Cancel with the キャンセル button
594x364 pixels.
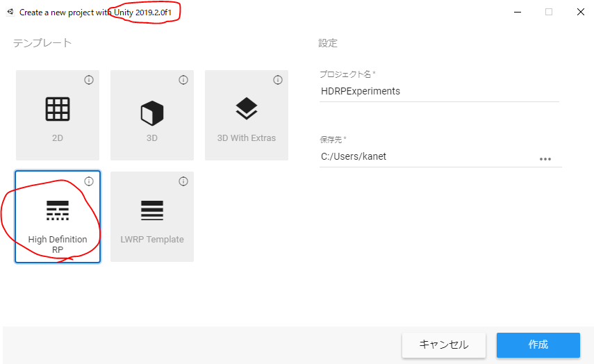pyautogui.click(x=444, y=345)
